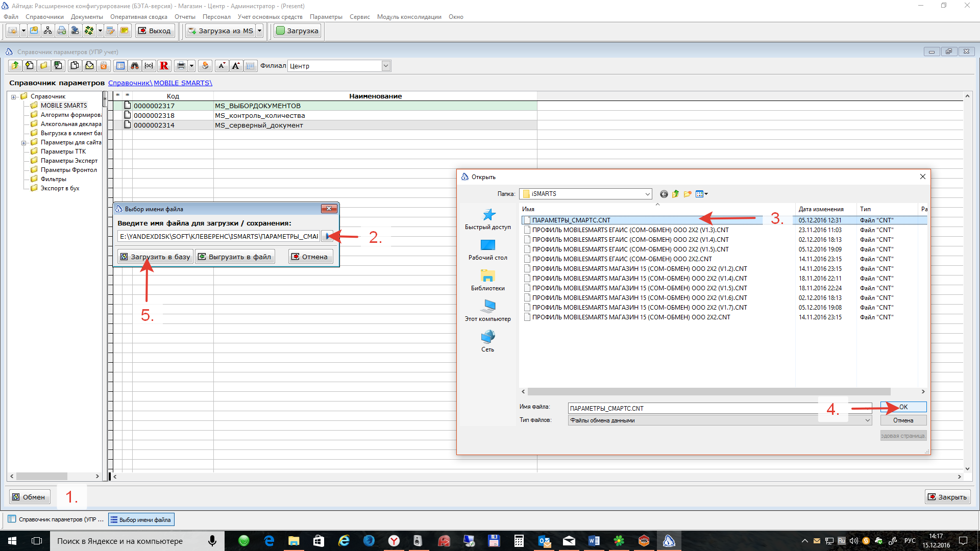Open the Модуль консолидации menu
Image resolution: width=980 pixels, height=551 pixels.
tap(409, 17)
